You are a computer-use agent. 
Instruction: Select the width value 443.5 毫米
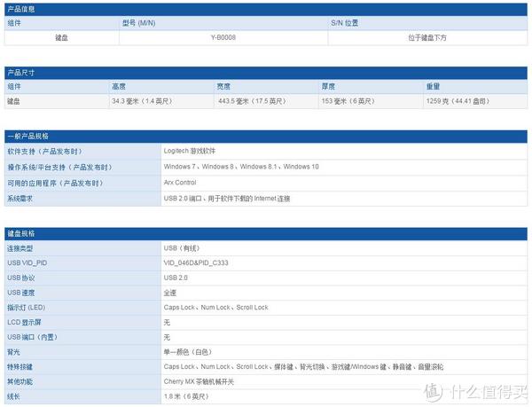point(252,101)
